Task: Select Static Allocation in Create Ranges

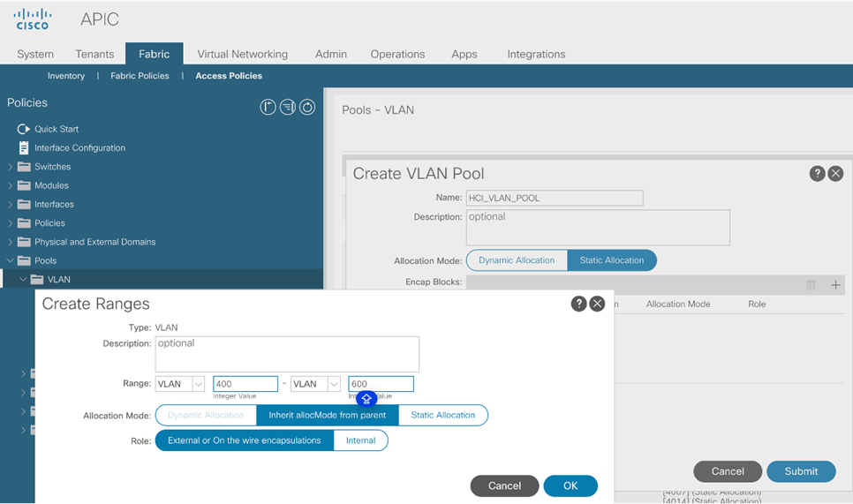Action: [x=443, y=416]
